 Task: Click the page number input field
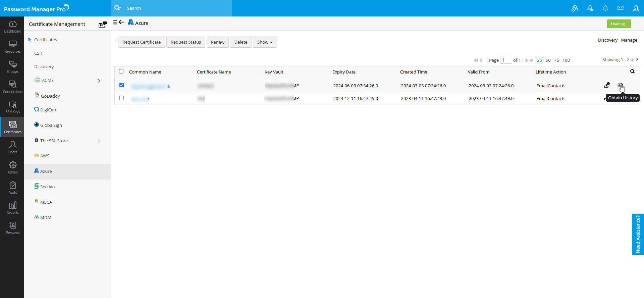(x=505, y=60)
